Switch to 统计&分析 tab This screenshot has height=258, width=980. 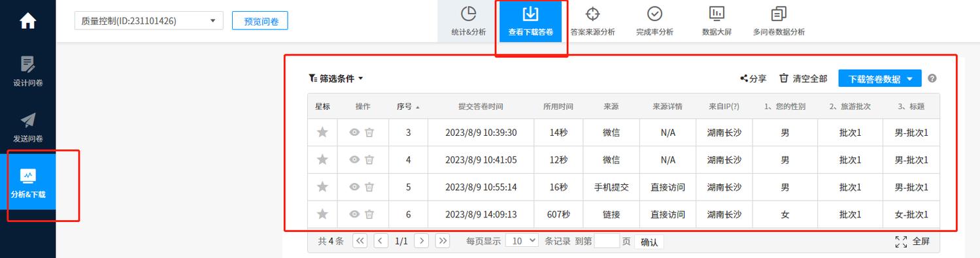tap(468, 21)
